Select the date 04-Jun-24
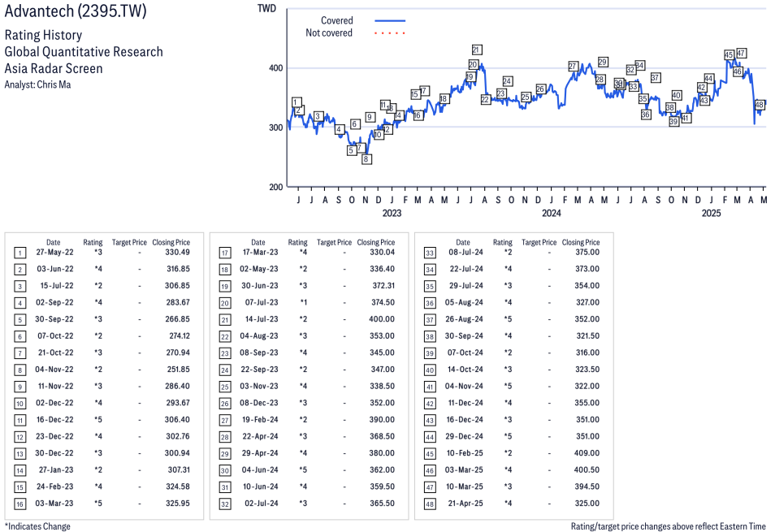Viewport: 775px width, 532px height. [260, 470]
